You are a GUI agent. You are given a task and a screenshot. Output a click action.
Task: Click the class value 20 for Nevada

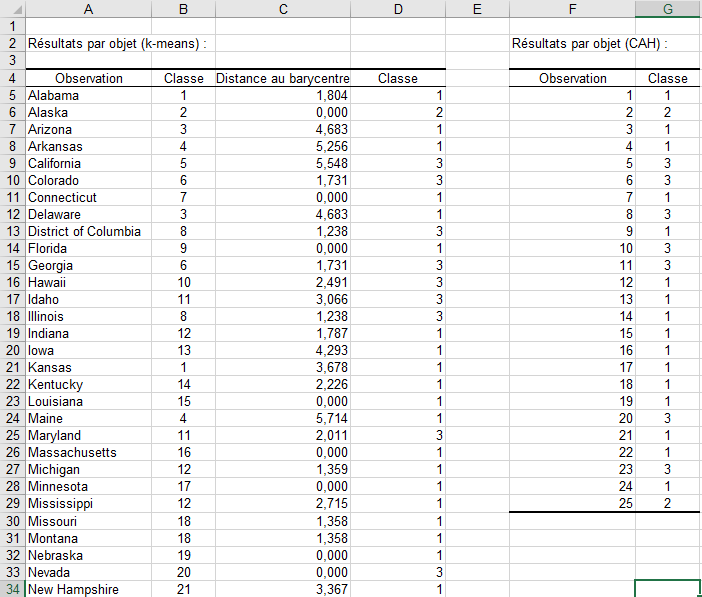(x=184, y=572)
